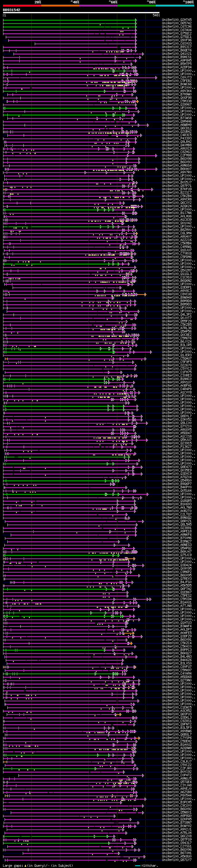This screenshot has width=197, height=868.
Task: Select hit UniRef100_Q3DVC9
Action: pyautogui.click(x=177, y=474)
